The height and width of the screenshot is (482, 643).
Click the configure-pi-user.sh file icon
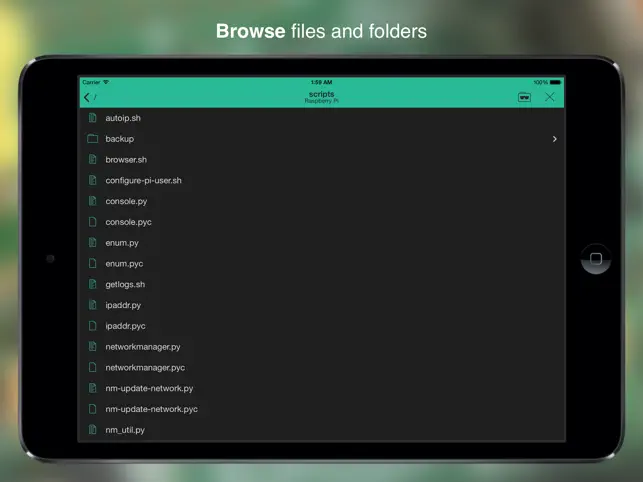(93, 180)
